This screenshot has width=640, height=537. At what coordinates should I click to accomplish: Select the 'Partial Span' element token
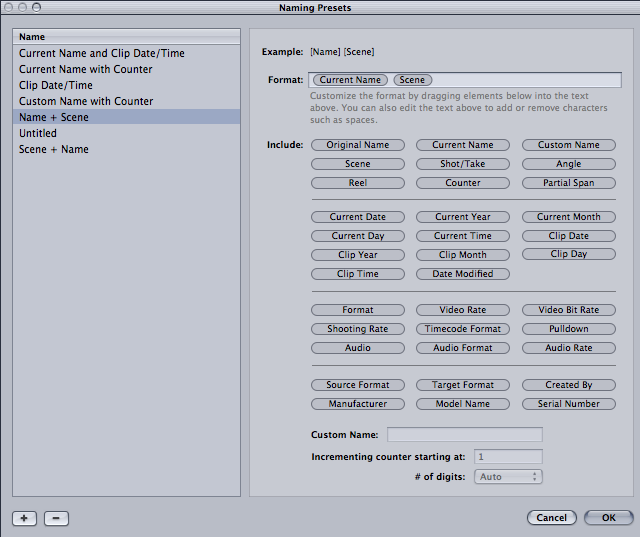pyautogui.click(x=569, y=183)
